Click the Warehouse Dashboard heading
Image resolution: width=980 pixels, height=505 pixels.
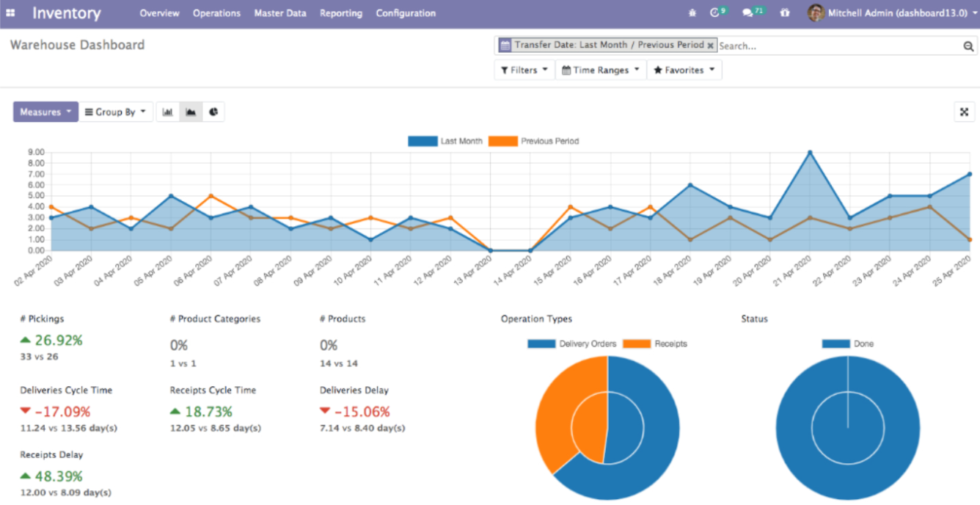(77, 45)
